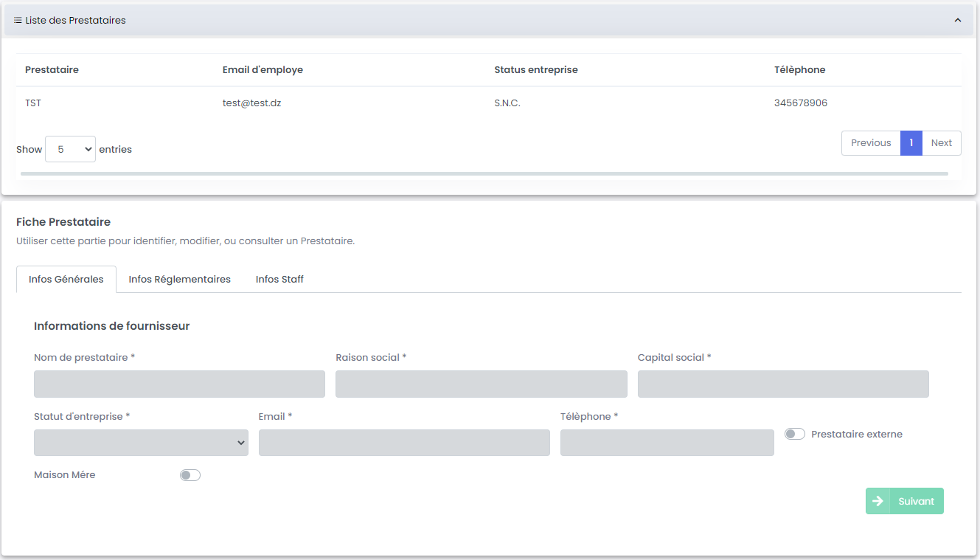Switch to the Infos Réglementaires tab
Viewport: 980px width, 560px height.
click(179, 280)
